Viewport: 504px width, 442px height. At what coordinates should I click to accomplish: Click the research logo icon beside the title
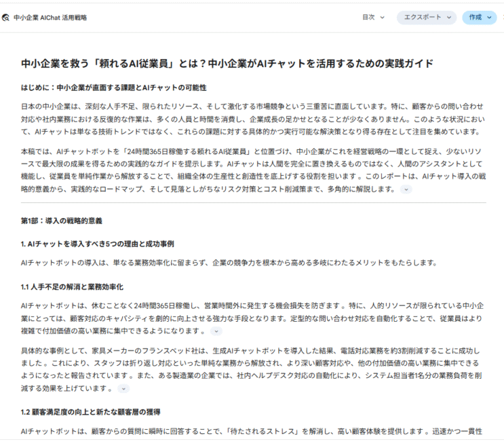(5, 18)
